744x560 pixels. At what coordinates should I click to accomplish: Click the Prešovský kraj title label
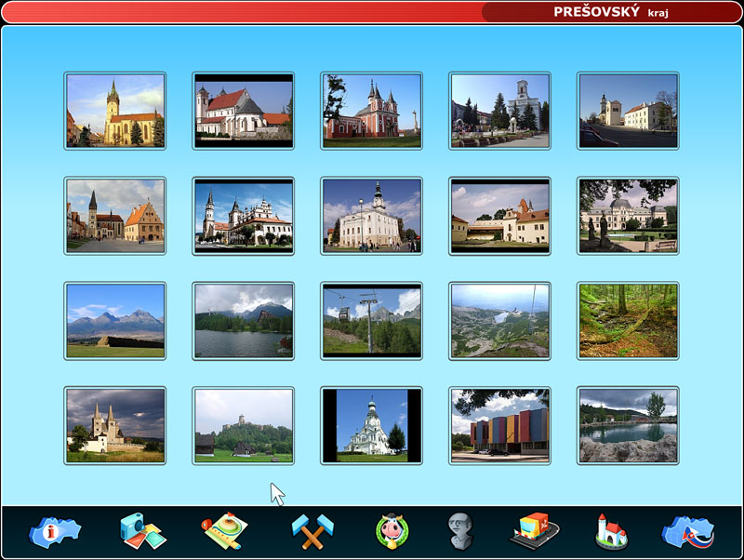tap(611, 12)
